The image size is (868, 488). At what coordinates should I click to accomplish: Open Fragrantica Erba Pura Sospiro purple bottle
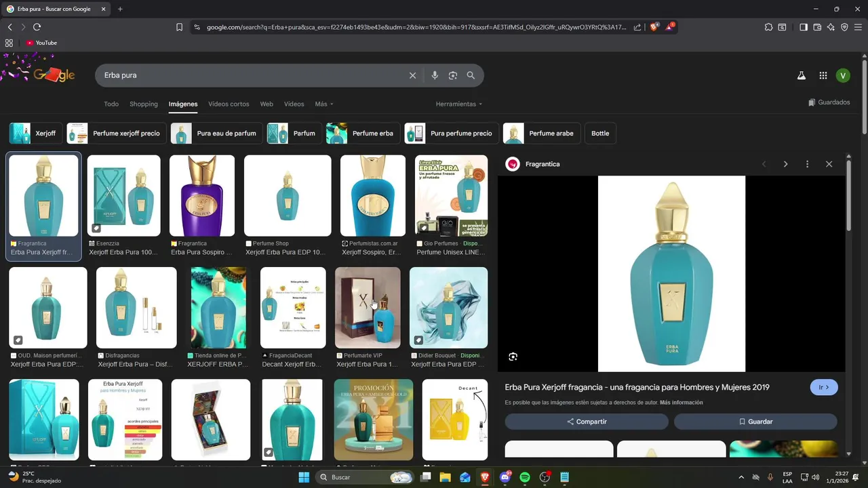click(x=202, y=196)
